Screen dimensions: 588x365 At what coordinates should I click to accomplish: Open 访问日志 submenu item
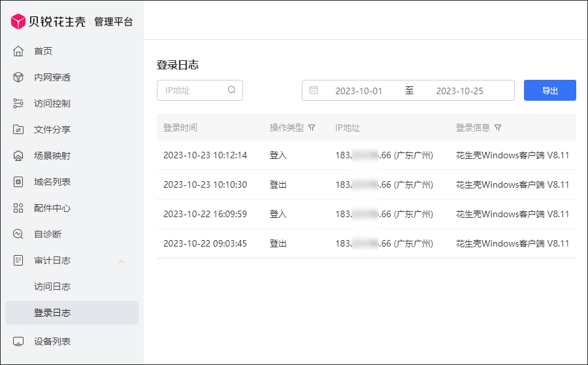coord(52,287)
